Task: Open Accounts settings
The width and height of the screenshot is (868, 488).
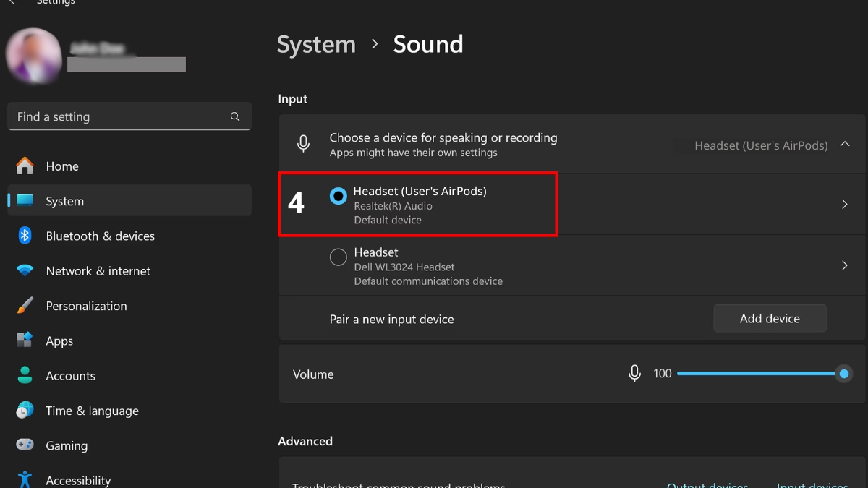Action: (x=129, y=375)
